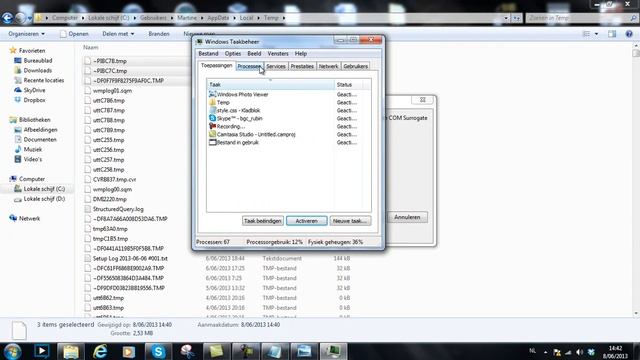The width and height of the screenshot is (640, 360).
Task: Select the file CVR8837.tmp.cvr
Action: point(110,180)
